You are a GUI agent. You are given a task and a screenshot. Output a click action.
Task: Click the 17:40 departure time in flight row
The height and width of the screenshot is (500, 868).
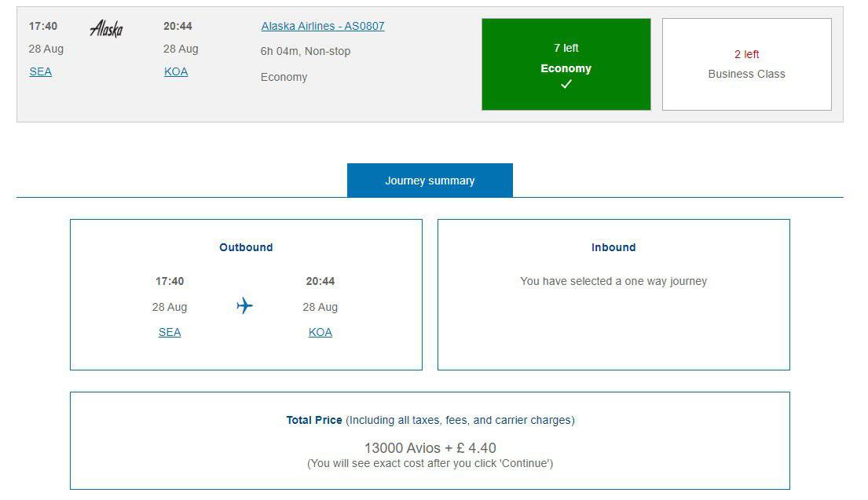coord(43,26)
